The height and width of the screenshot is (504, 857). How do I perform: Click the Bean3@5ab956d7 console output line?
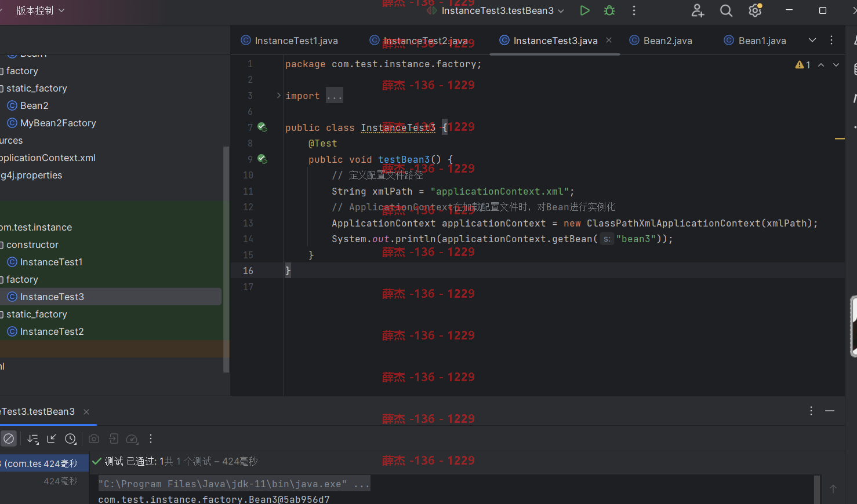pyautogui.click(x=214, y=499)
